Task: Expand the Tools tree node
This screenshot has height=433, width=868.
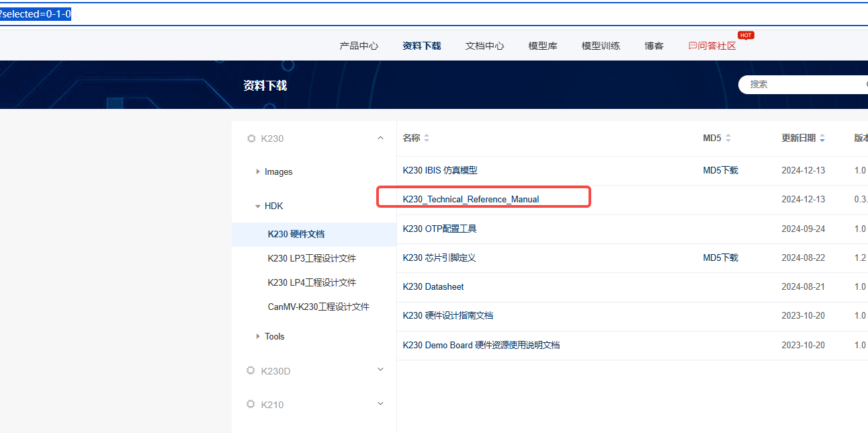Action: [x=258, y=336]
